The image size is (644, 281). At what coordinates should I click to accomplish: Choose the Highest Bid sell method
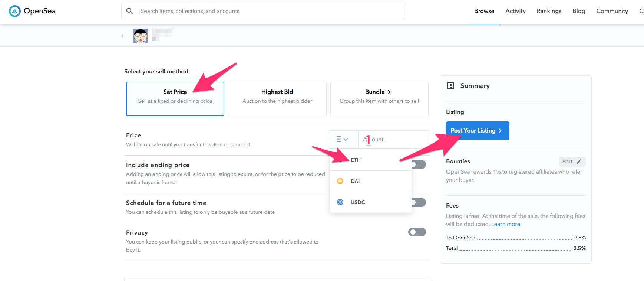click(277, 99)
